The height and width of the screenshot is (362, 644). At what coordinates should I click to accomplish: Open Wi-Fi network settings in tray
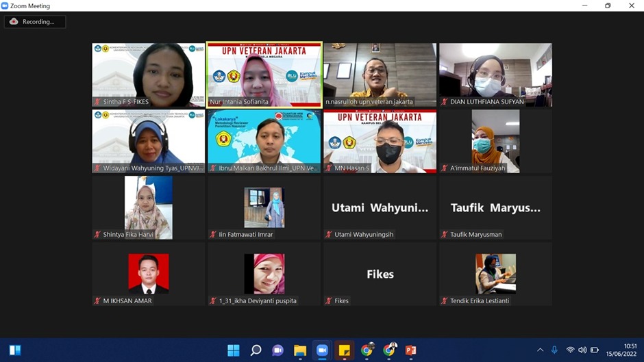(570, 350)
